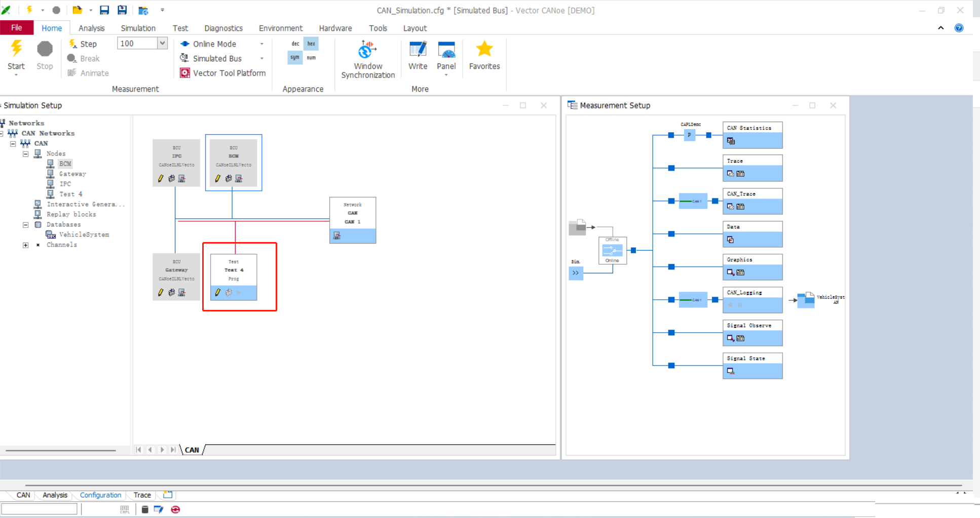Open the Panel button

[446, 56]
